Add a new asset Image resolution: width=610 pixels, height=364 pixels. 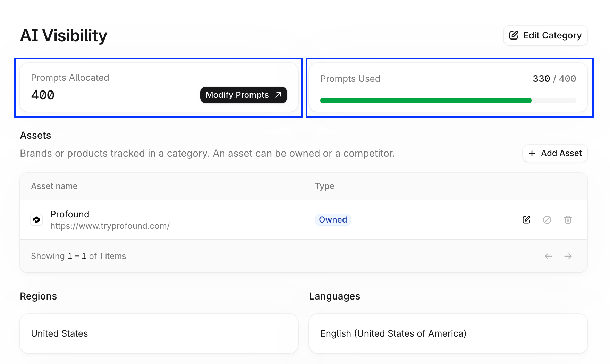[555, 153]
